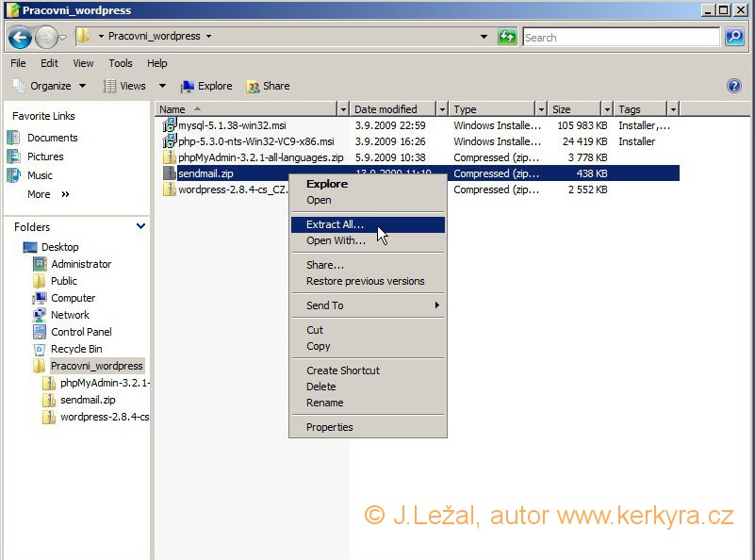Click the refresh button beside address bar
Screen dimensions: 755x560
(x=508, y=38)
